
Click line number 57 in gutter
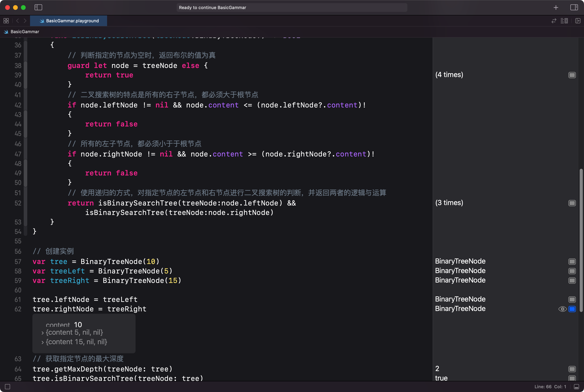(18, 262)
